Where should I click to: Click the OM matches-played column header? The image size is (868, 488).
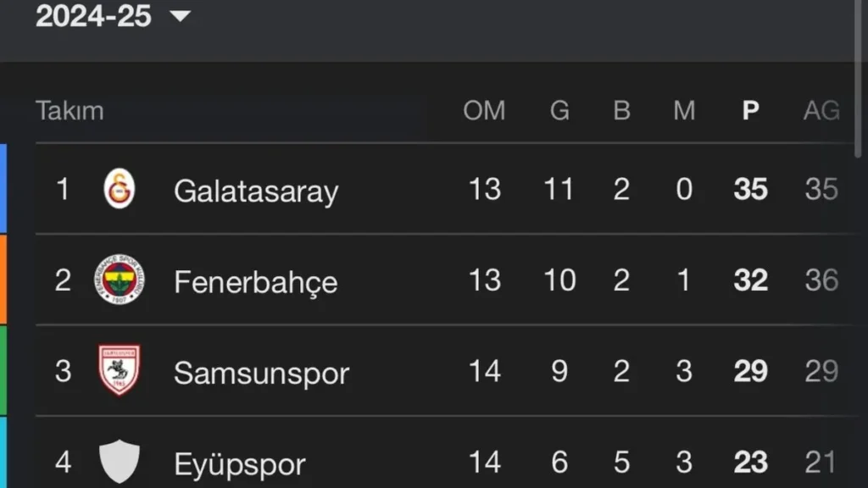pyautogui.click(x=484, y=110)
